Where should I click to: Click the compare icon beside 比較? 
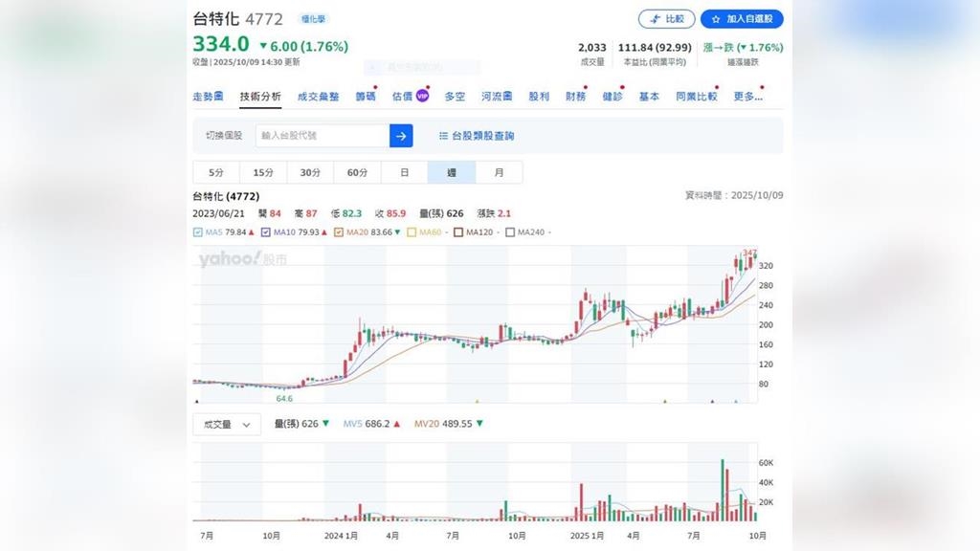(656, 19)
